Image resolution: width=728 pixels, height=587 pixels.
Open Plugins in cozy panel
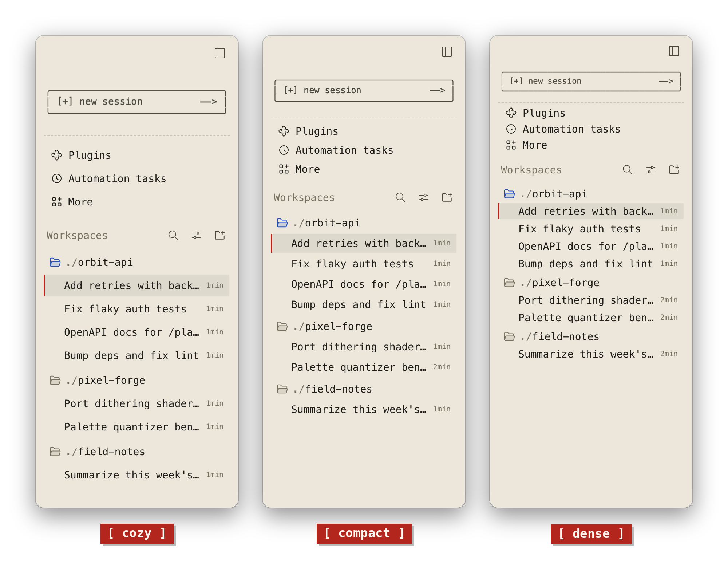pos(137,155)
